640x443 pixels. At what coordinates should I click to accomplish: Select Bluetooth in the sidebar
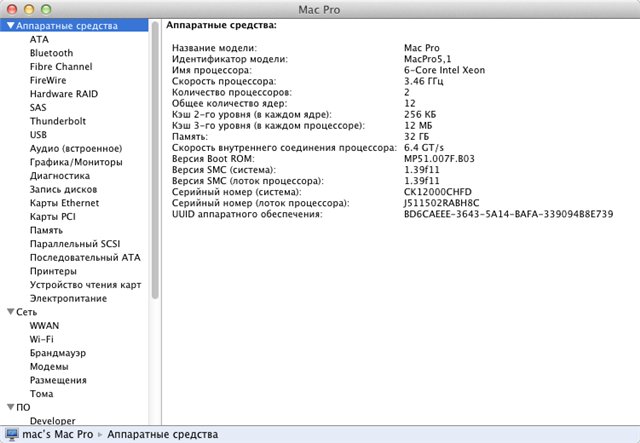coord(51,53)
